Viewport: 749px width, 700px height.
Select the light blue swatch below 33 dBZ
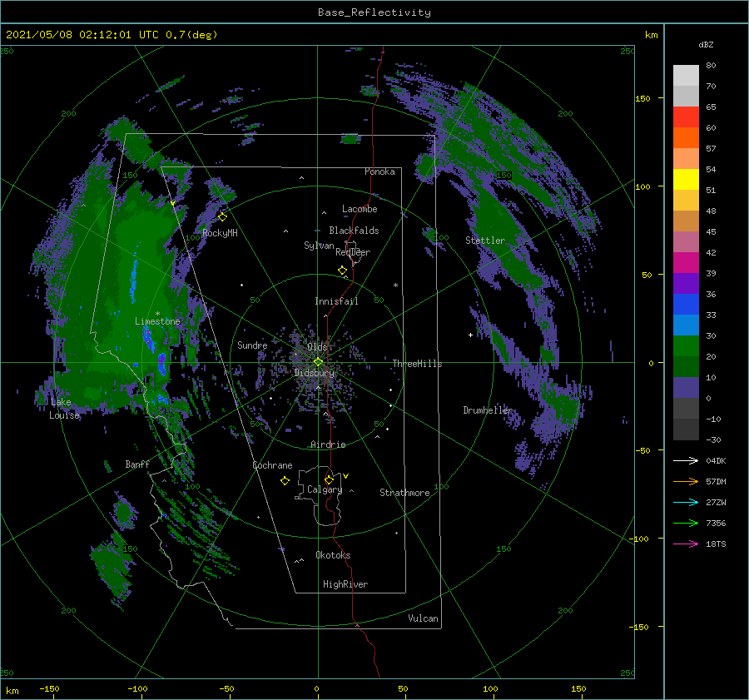tap(686, 325)
